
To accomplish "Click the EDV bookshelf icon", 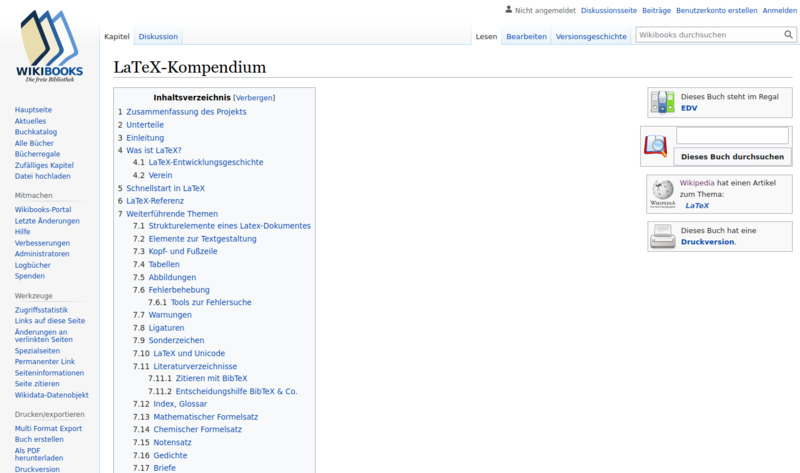I will tap(662, 102).
